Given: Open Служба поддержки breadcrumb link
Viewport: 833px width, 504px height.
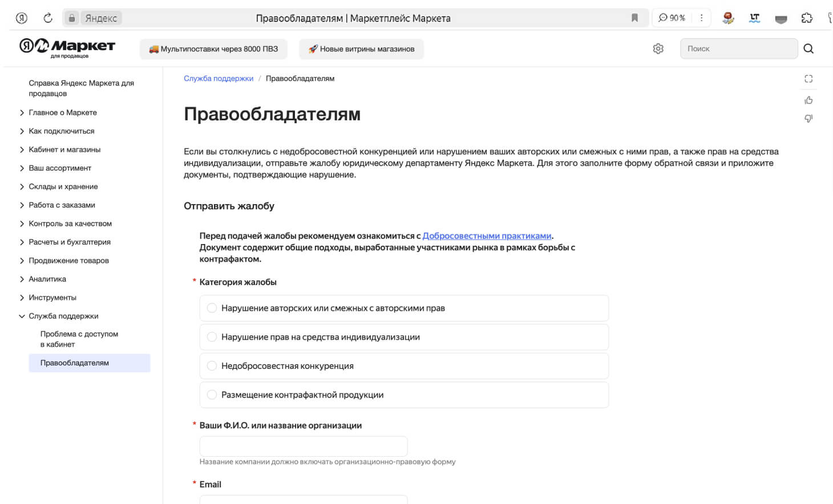Looking at the screenshot, I should pyautogui.click(x=219, y=79).
